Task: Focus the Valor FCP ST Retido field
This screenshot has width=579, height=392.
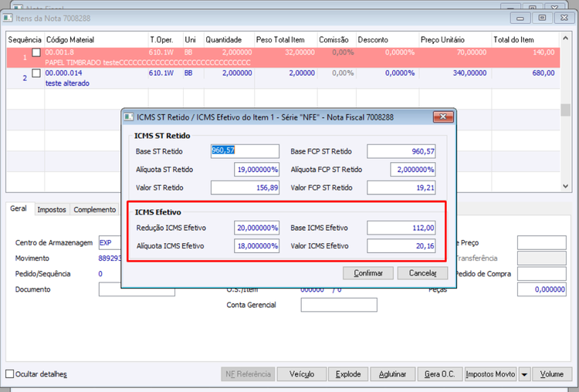Action: [x=401, y=188]
